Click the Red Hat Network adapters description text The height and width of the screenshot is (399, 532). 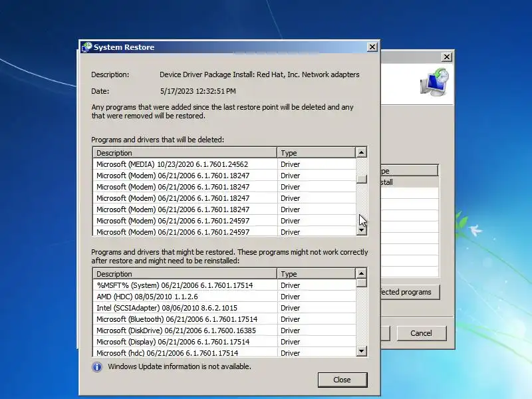coord(259,74)
